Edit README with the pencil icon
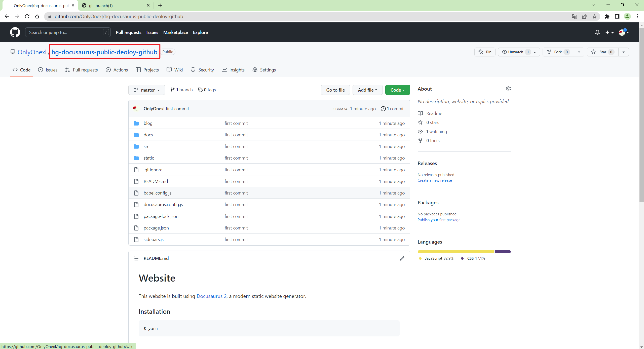The image size is (644, 349). click(402, 258)
